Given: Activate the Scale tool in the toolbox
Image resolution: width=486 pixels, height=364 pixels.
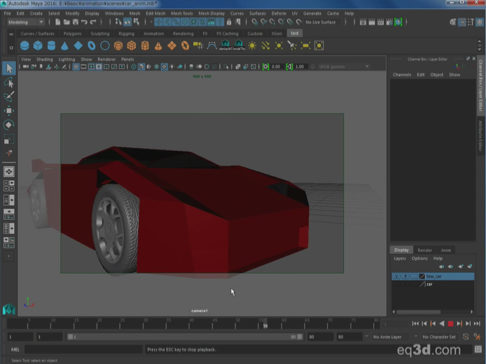Looking at the screenshot, I should coord(9,139).
